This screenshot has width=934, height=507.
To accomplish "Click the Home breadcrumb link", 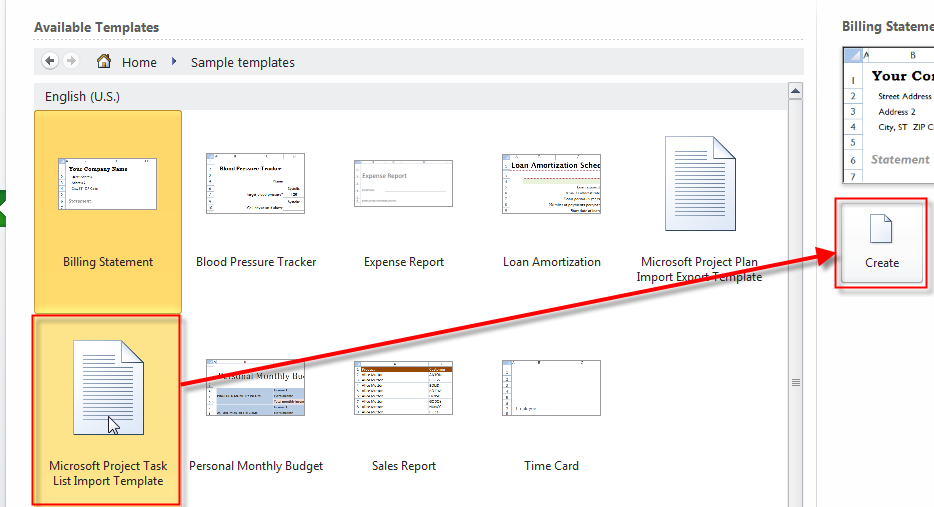I will pyautogui.click(x=139, y=62).
